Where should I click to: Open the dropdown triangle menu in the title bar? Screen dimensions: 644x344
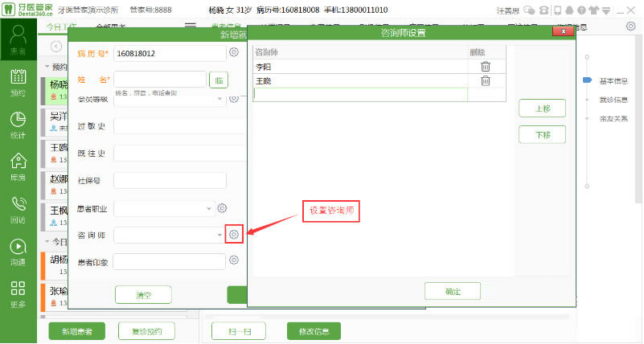(606, 11)
